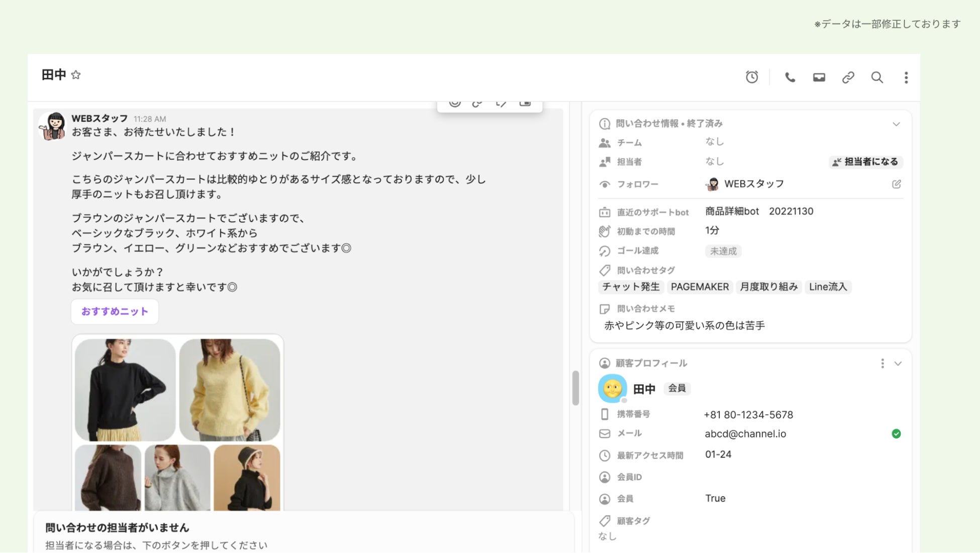Image resolution: width=980 pixels, height=553 pixels.
Task: Open search with magnifier icon
Action: [x=876, y=77]
